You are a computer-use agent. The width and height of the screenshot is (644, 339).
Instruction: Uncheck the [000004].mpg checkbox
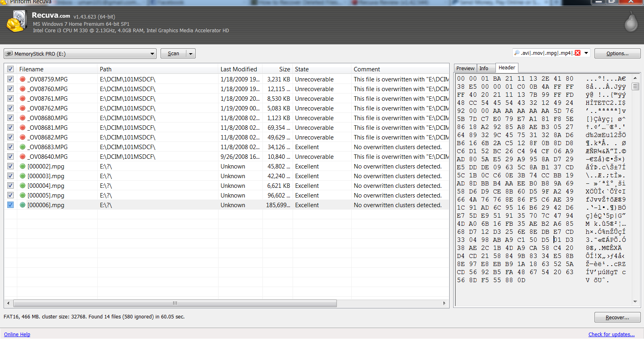[10, 186]
